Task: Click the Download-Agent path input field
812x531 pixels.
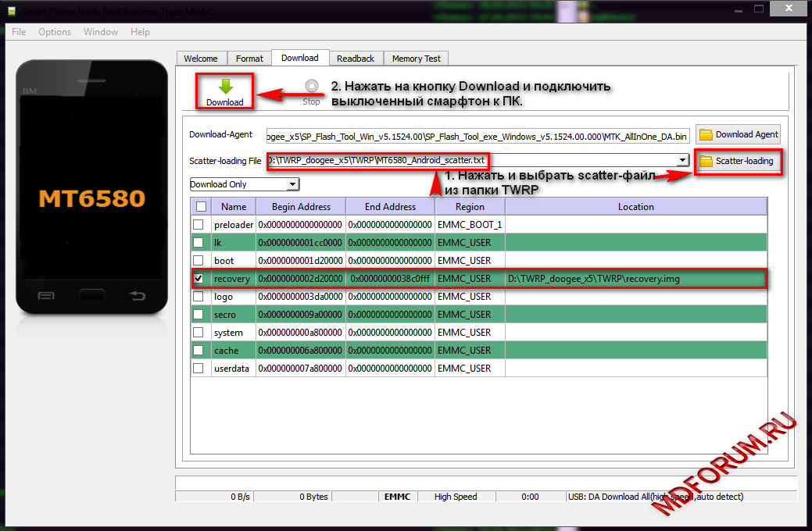Action: (478, 135)
